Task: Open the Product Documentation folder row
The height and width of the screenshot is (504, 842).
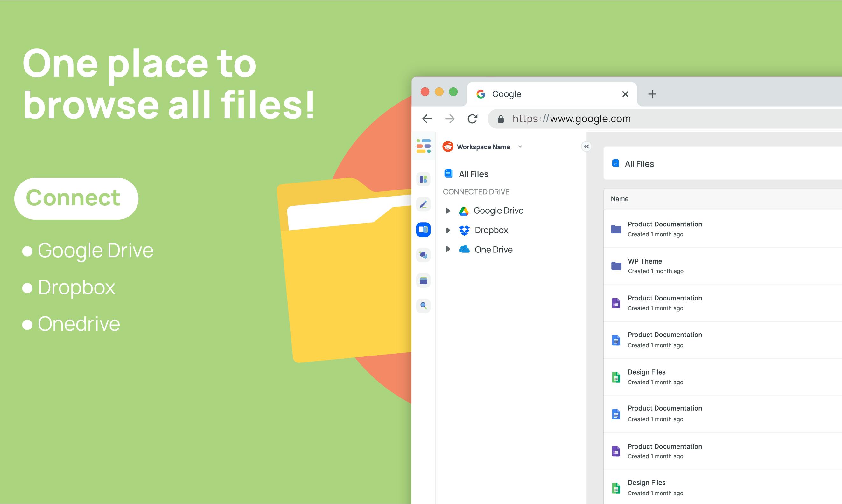Action: click(x=723, y=229)
